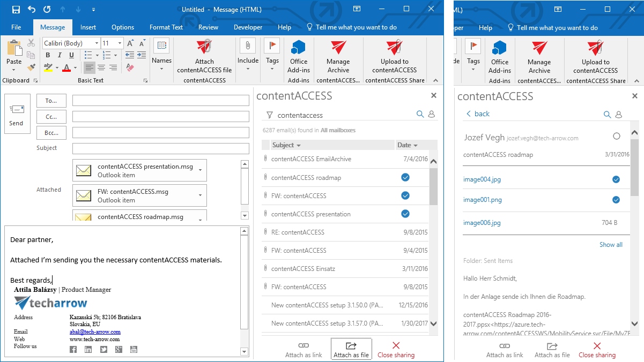The image size is (644, 362).
Task: Deselect image004.jpg attachment checkmark
Action: pos(616,179)
